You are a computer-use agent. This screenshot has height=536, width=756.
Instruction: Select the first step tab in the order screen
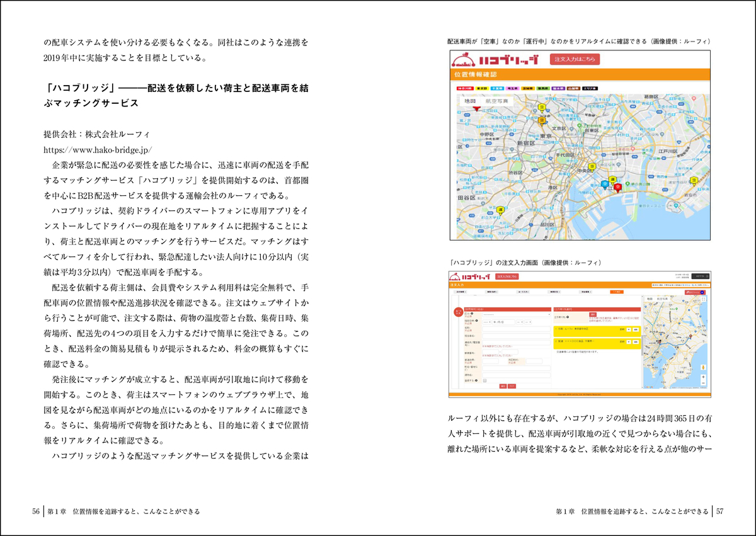click(x=461, y=292)
